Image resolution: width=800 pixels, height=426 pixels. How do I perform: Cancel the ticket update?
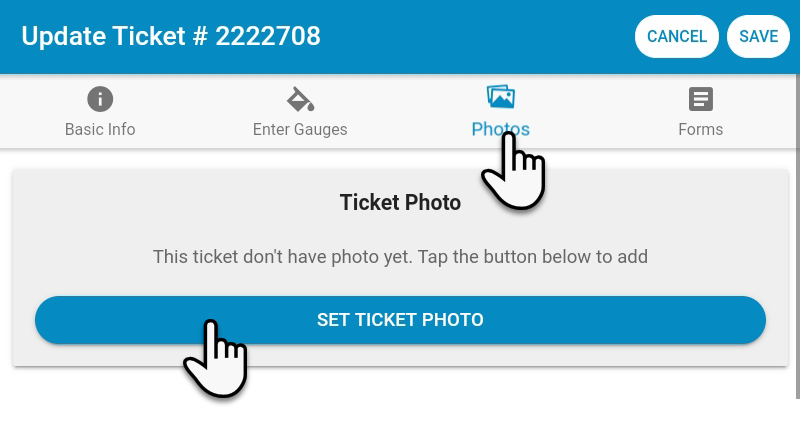click(677, 36)
